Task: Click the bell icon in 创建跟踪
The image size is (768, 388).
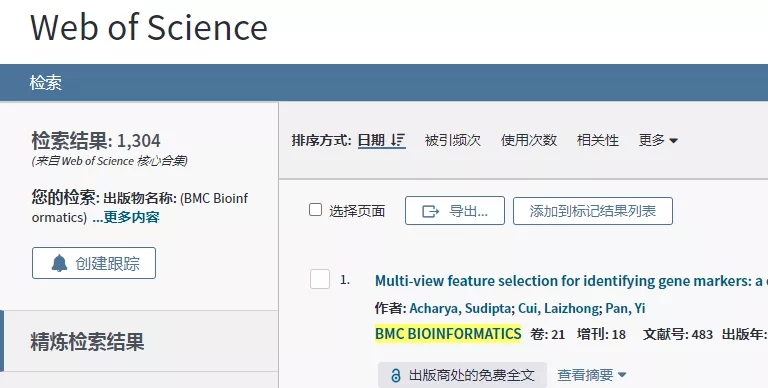Action: [59, 264]
